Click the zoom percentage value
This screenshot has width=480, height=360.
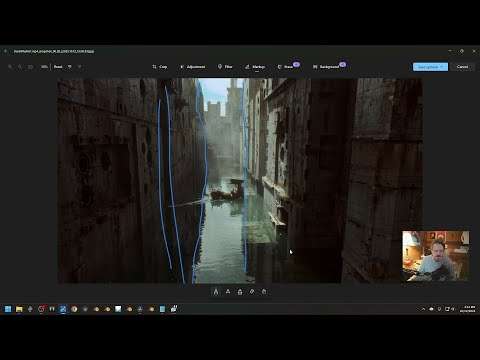click(44, 67)
